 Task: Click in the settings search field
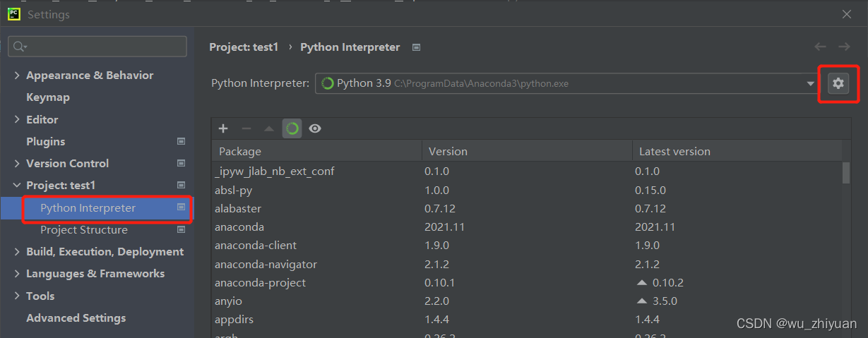97,47
